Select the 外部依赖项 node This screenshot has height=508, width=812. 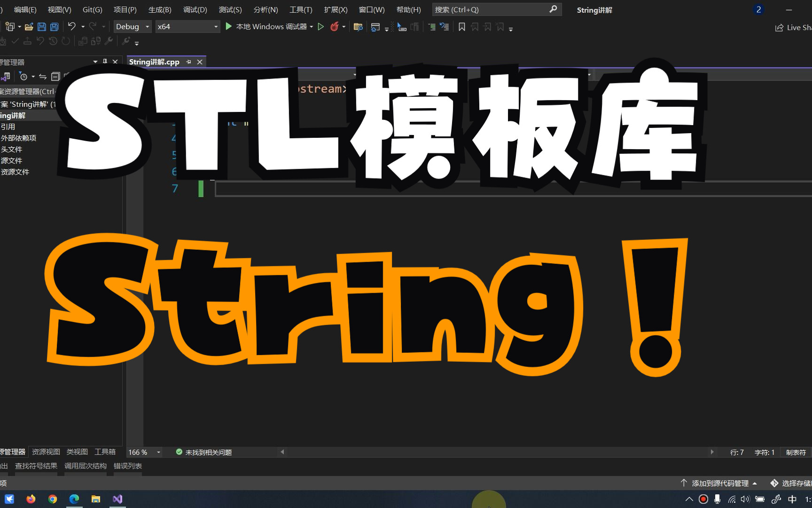click(x=18, y=138)
